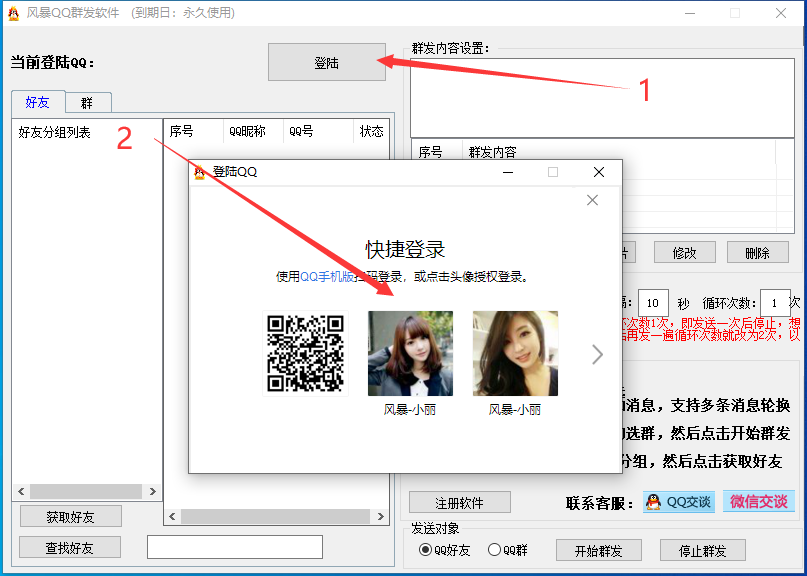The width and height of the screenshot is (807, 576).
Task: Click the 修改 button
Action: (x=685, y=252)
